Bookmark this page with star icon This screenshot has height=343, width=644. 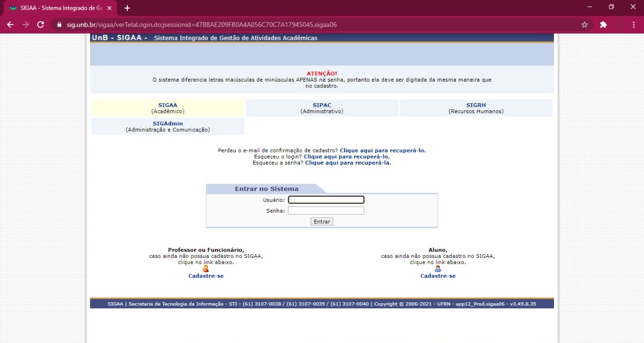pyautogui.click(x=585, y=24)
